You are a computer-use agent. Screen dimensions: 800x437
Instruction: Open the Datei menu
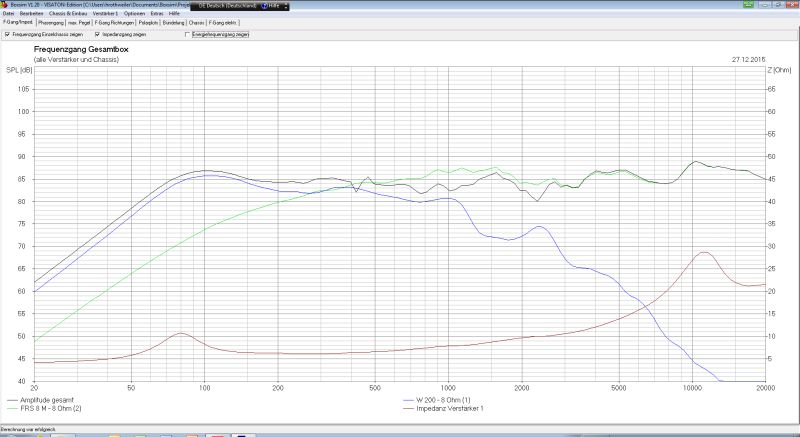click(8, 13)
